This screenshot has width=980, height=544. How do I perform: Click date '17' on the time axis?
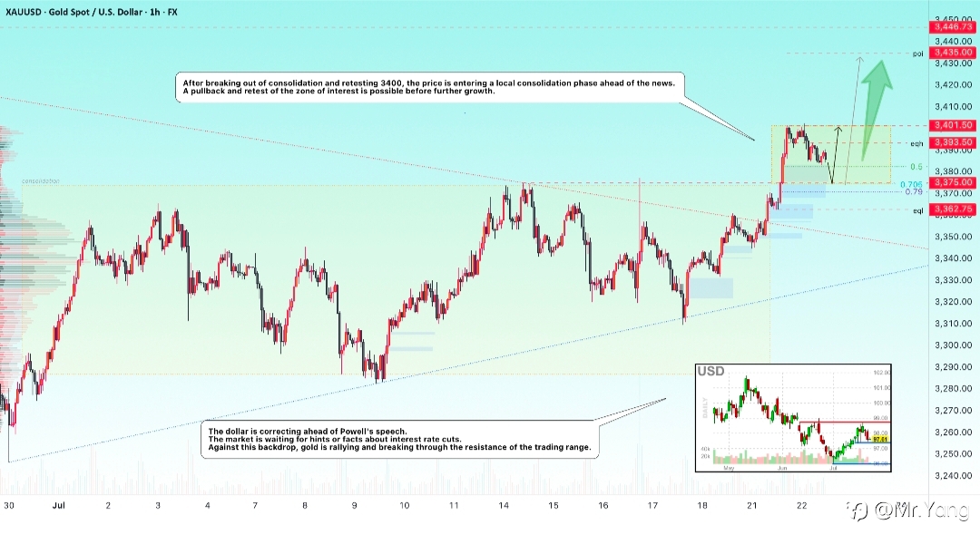(652, 505)
